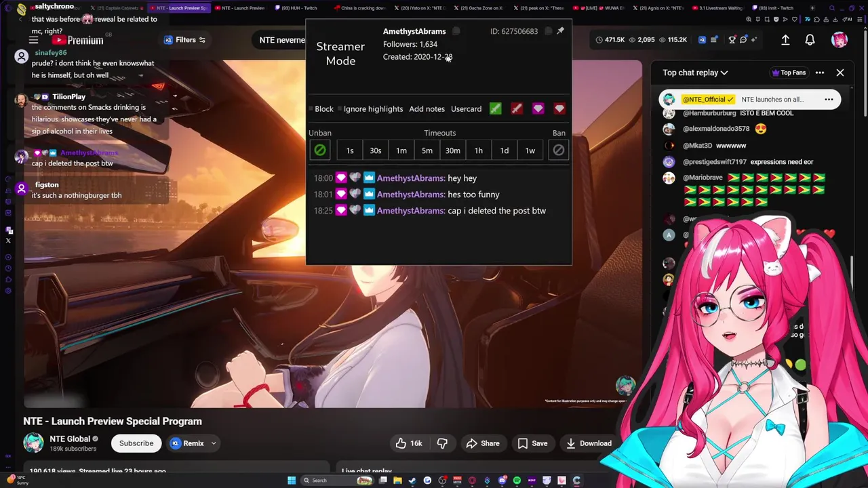Like the video (16k)
Image resolution: width=868 pixels, height=488 pixels.
coord(409,443)
